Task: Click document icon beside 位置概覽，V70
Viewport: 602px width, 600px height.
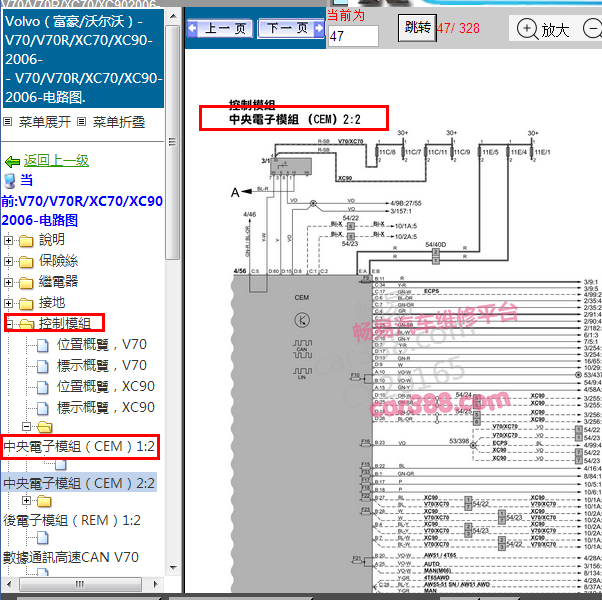Action: click(x=43, y=345)
